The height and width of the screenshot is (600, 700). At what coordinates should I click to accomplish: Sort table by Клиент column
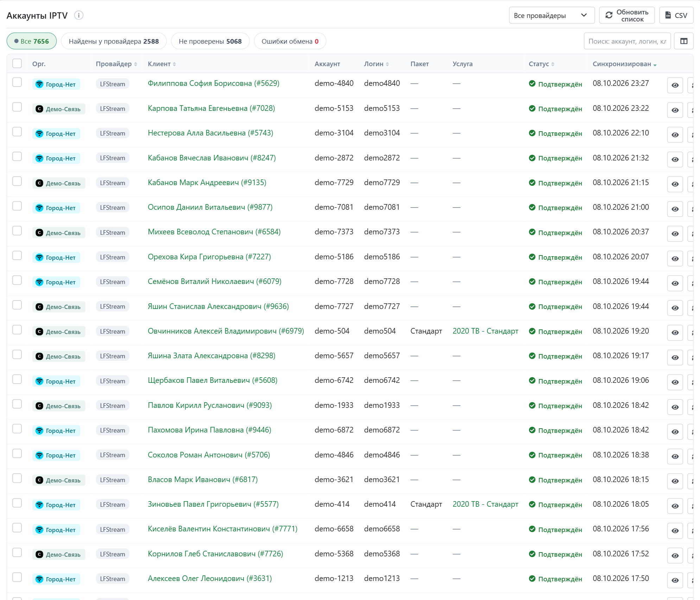pos(162,64)
